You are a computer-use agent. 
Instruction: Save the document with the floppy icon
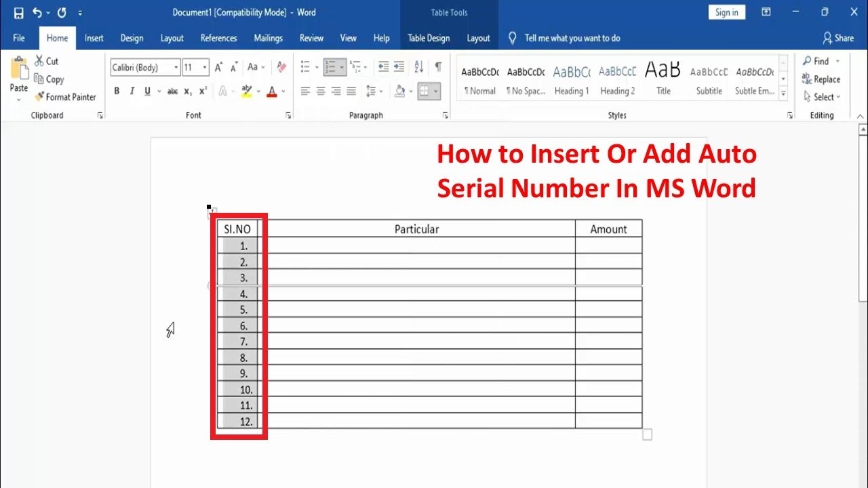pyautogui.click(x=18, y=12)
